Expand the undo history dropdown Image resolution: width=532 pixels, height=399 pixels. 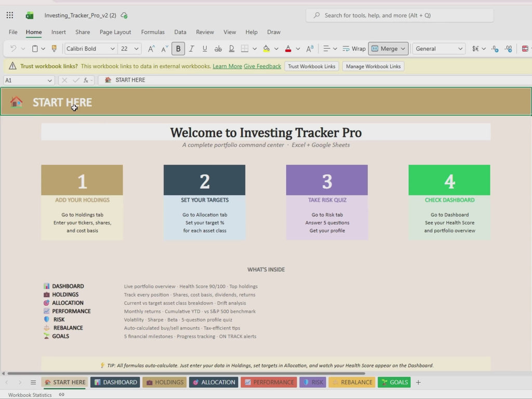click(x=23, y=48)
